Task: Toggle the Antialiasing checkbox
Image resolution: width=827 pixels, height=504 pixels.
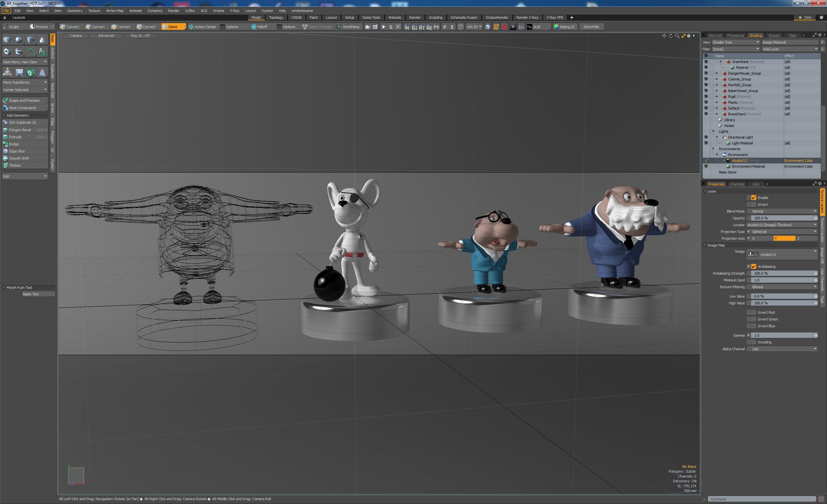Action: click(x=754, y=267)
